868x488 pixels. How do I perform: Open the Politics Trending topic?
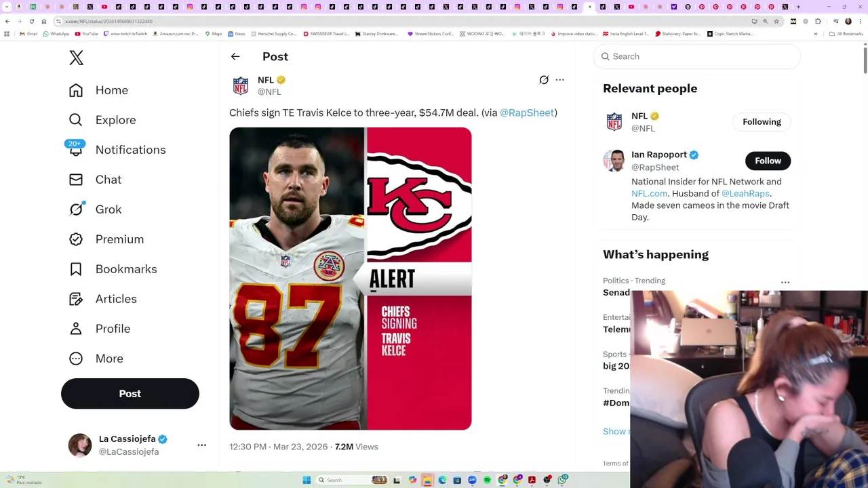tap(634, 287)
